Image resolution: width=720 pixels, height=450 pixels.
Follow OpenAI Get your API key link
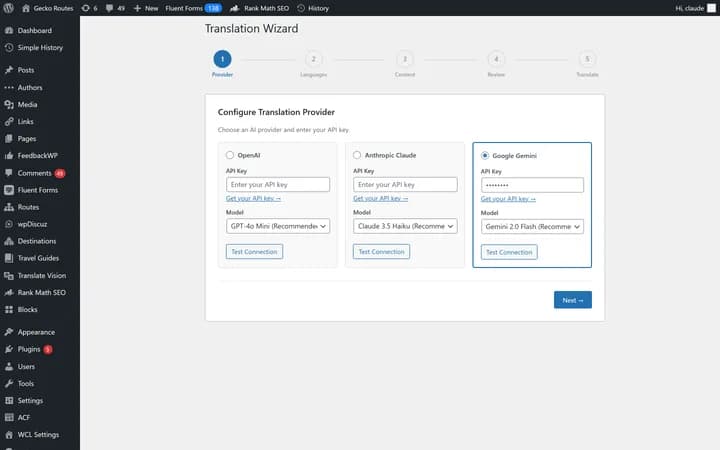[253, 198]
